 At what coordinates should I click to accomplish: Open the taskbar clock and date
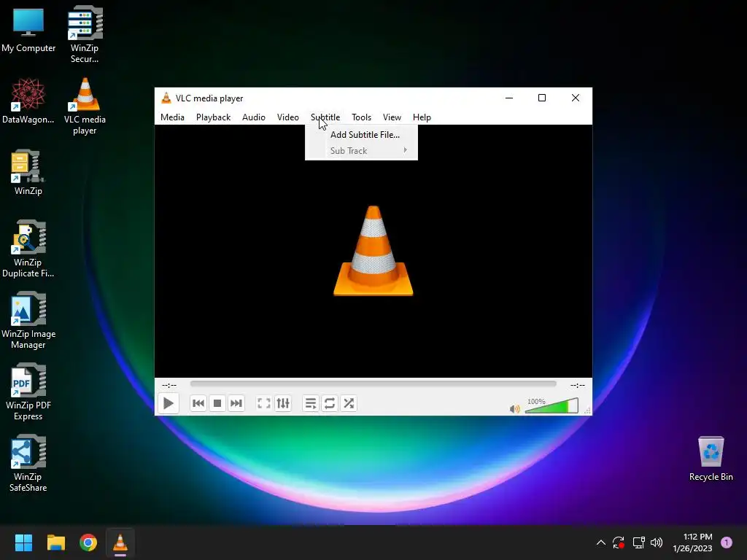tap(692, 542)
